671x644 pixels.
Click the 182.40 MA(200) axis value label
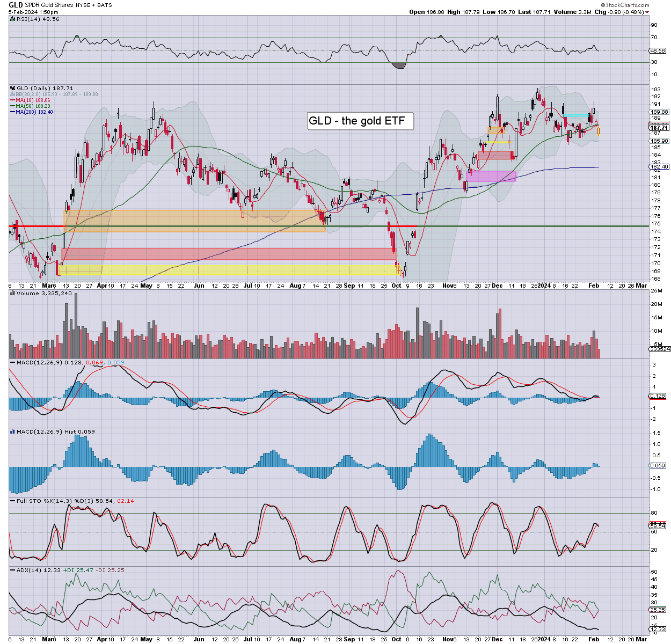click(659, 167)
